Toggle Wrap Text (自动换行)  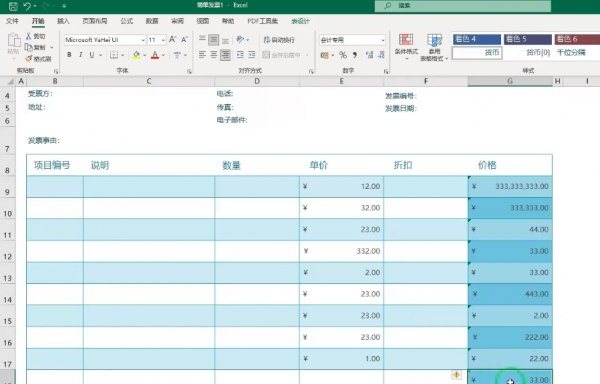[279, 40]
